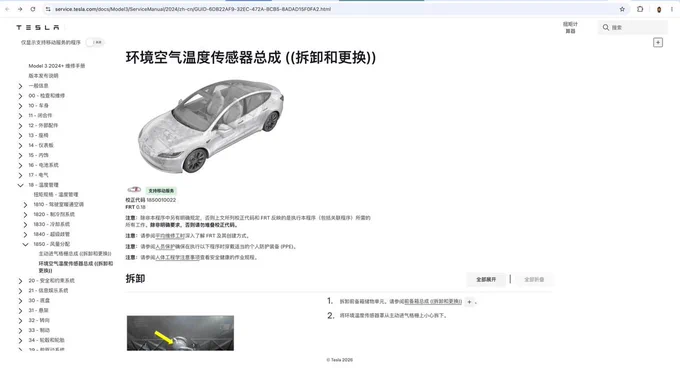
Task: Click 全部折叠 collapse all button
Action: coord(534,280)
